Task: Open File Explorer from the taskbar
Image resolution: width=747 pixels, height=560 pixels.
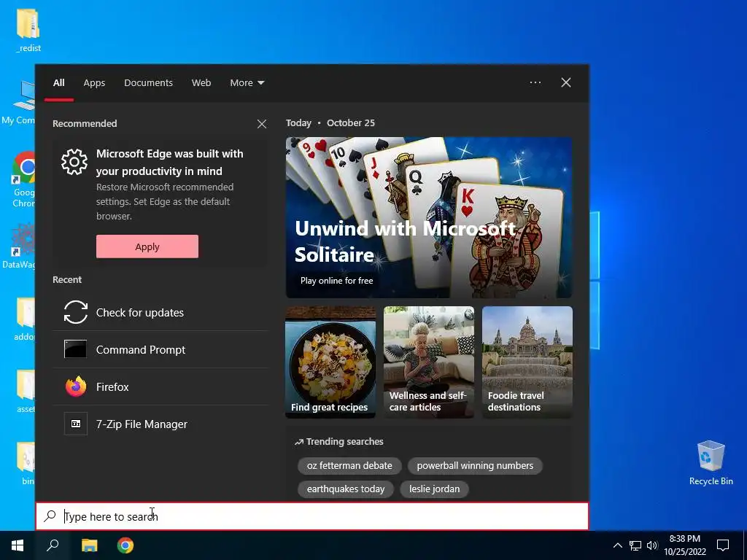Action: pyautogui.click(x=89, y=545)
